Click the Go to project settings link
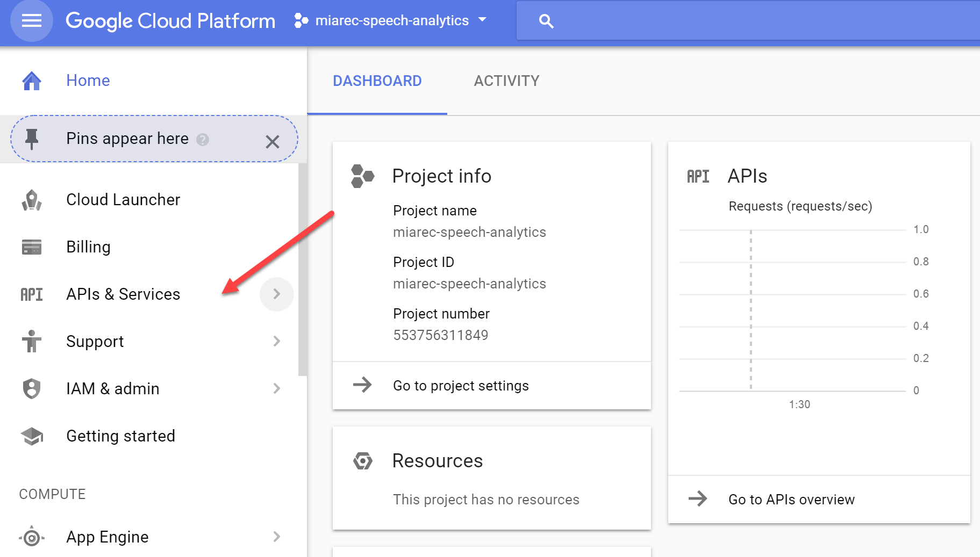Screen dimensions: 980x557 (x=461, y=386)
